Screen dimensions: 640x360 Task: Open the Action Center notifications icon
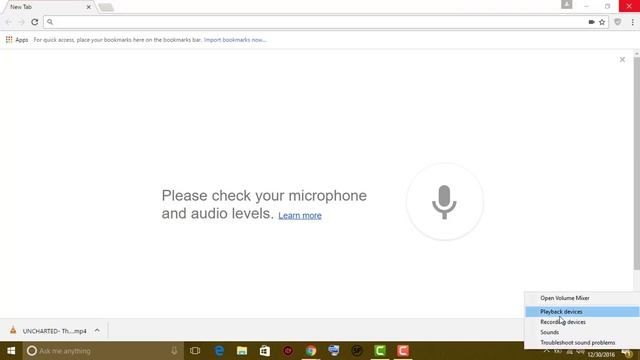click(628, 353)
